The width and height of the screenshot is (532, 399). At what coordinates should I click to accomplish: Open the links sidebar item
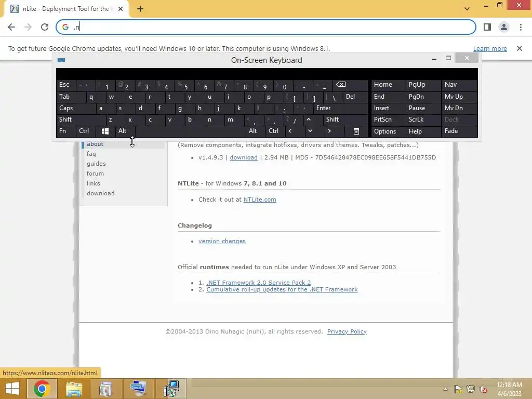[94, 183]
